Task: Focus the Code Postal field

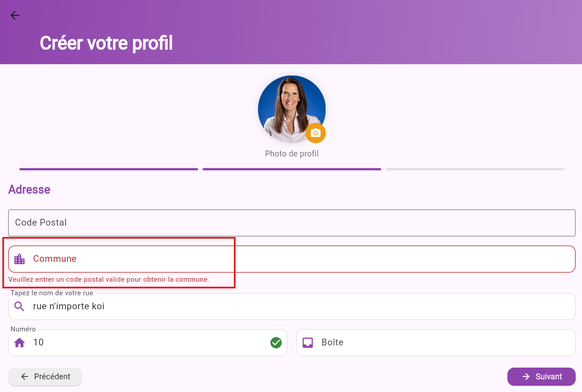Action: (x=292, y=222)
